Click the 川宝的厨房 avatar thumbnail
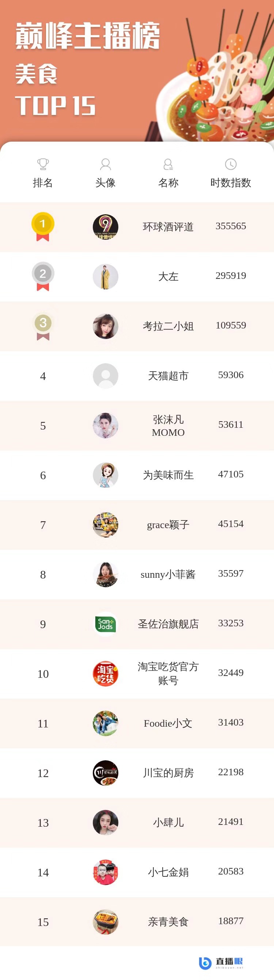This screenshot has width=274, height=980. 106,773
